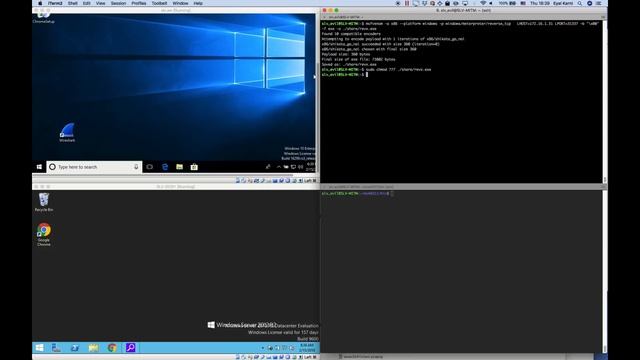Image resolution: width=640 pixels, height=360 pixels.
Task: Open File Explorer from Windows 10 taskbar
Action: (180, 167)
